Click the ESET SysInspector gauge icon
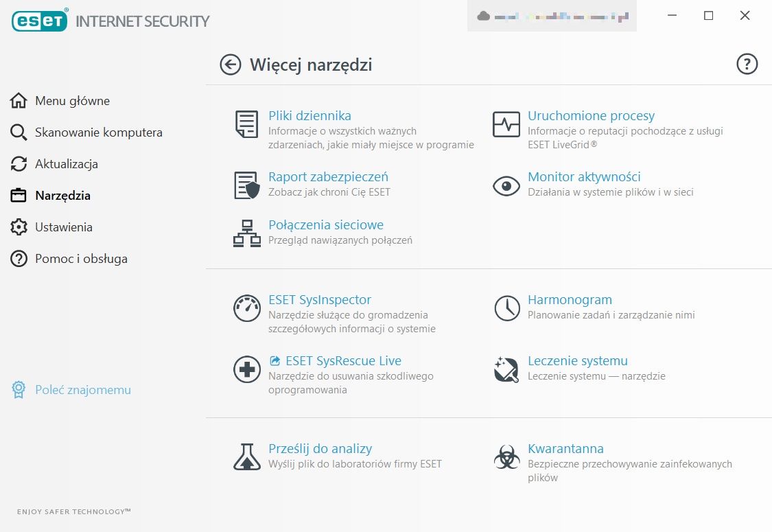This screenshot has width=772, height=532. tap(246, 308)
